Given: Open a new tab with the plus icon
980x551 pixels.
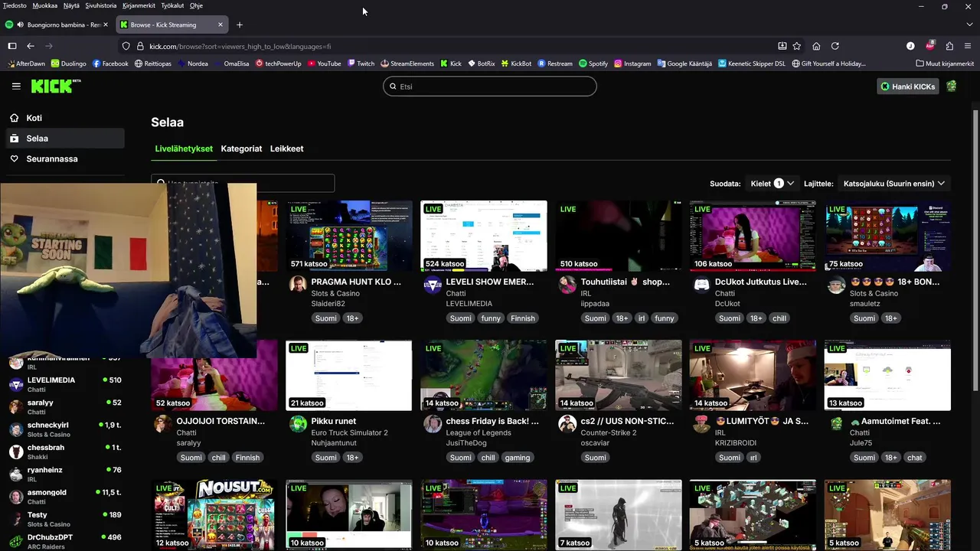Looking at the screenshot, I should [x=239, y=24].
